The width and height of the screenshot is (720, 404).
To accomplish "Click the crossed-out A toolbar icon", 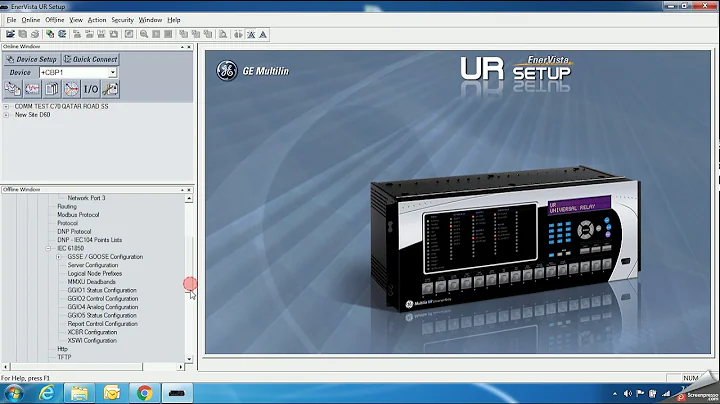I will [x=251, y=34].
